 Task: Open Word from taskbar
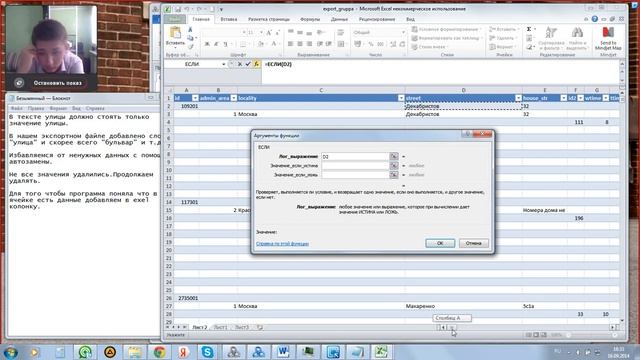coord(283,352)
